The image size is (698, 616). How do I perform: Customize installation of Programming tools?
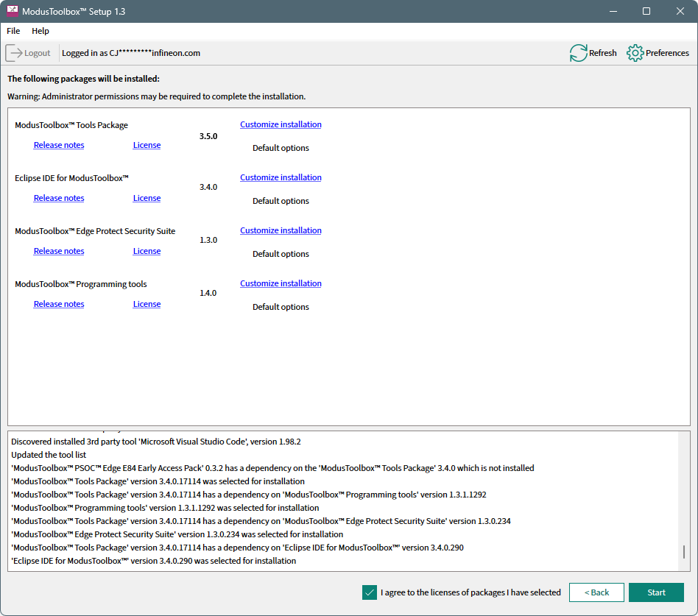pyautogui.click(x=281, y=283)
